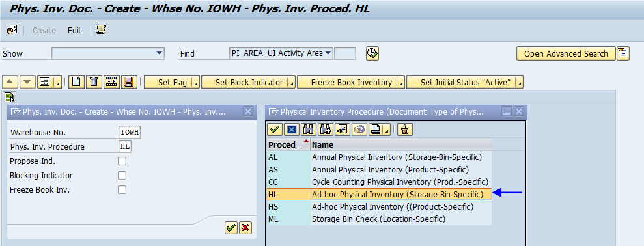This screenshot has height=246, width=644.
Task: Click the save diskette toolbar icon
Action: click(128, 82)
